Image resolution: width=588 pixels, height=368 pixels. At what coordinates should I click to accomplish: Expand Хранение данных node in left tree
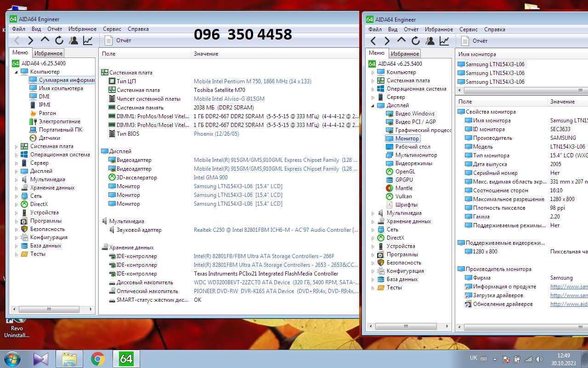coord(16,188)
